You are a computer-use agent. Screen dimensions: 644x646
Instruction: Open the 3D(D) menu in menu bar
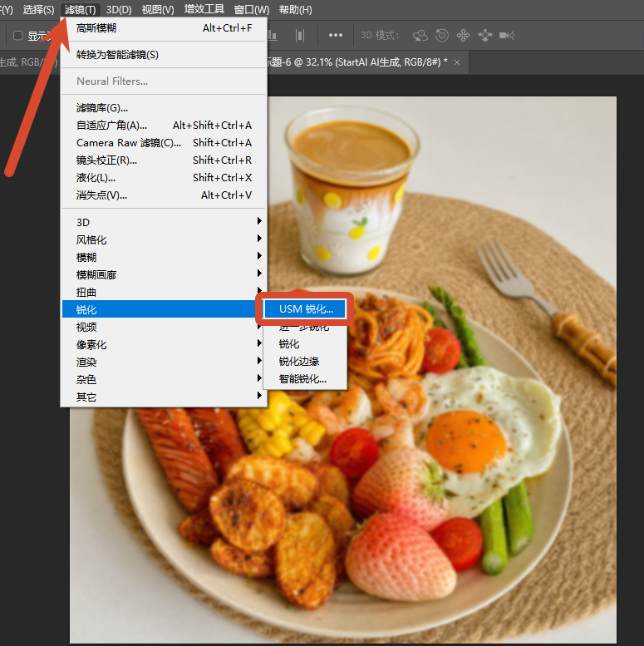119,9
